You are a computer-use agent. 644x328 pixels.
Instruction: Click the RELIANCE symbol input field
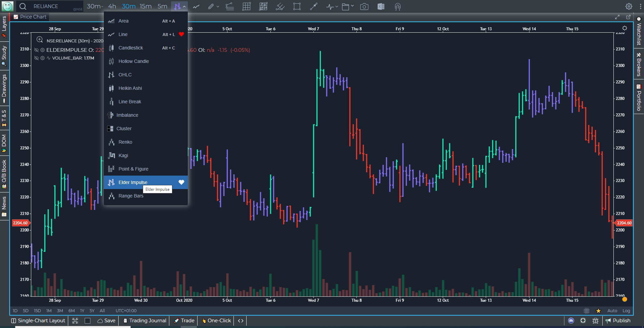(50, 6)
